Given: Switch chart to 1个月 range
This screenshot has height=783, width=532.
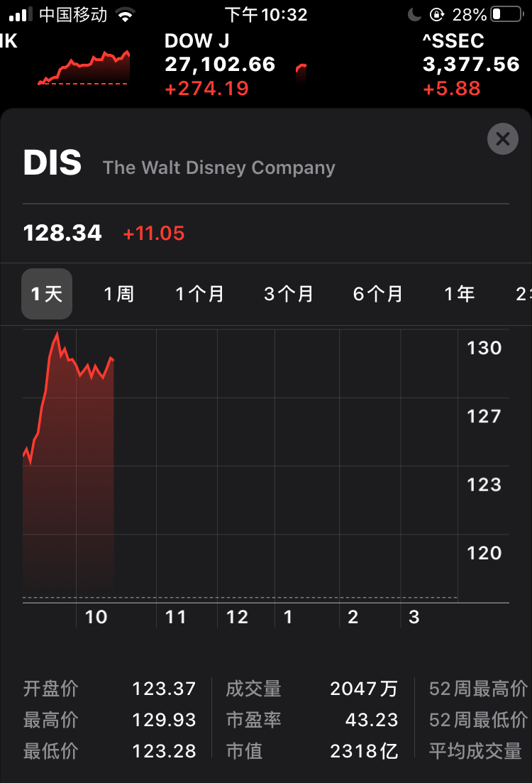Looking at the screenshot, I should (199, 294).
